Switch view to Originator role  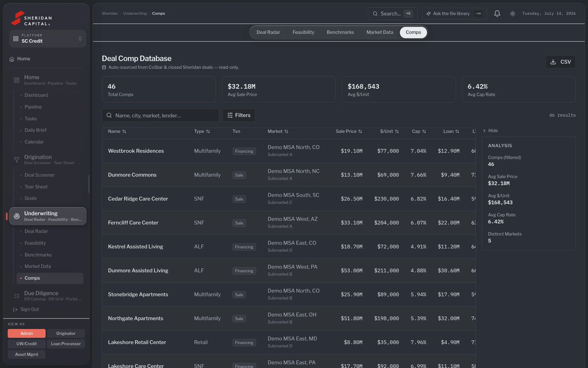66,333
